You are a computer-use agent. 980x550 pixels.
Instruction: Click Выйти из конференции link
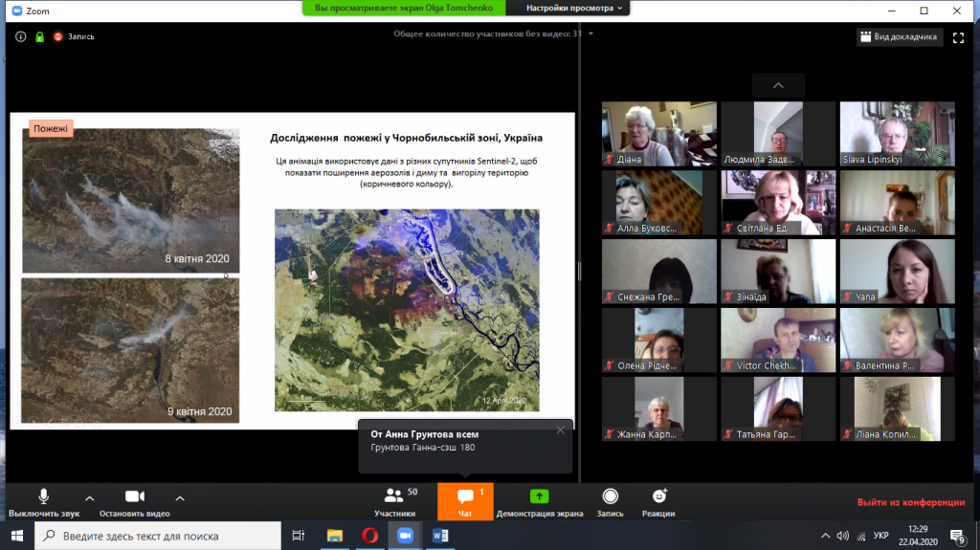pos(911,502)
